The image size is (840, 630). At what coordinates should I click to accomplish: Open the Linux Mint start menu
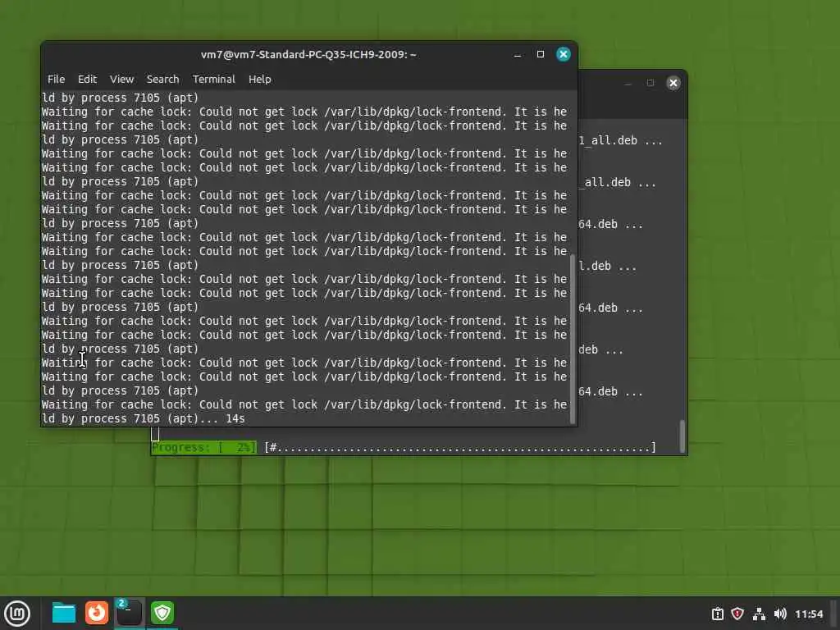17,614
